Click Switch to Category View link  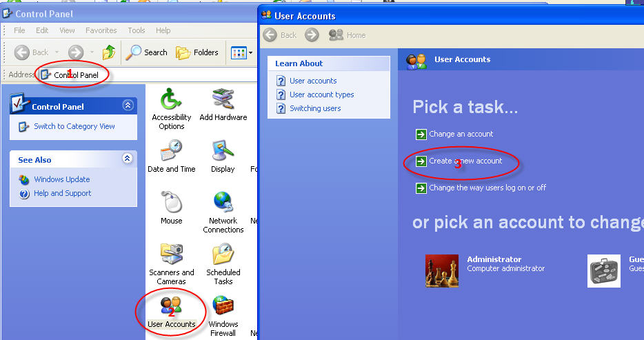[74, 126]
